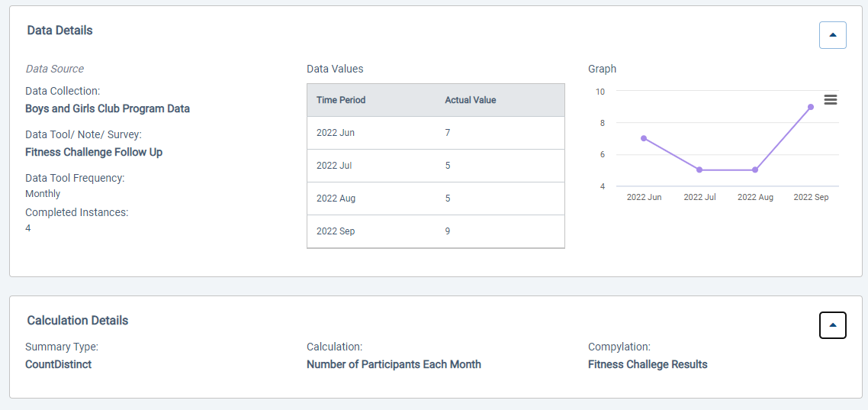Select the 2022 Jun table row

click(436, 133)
